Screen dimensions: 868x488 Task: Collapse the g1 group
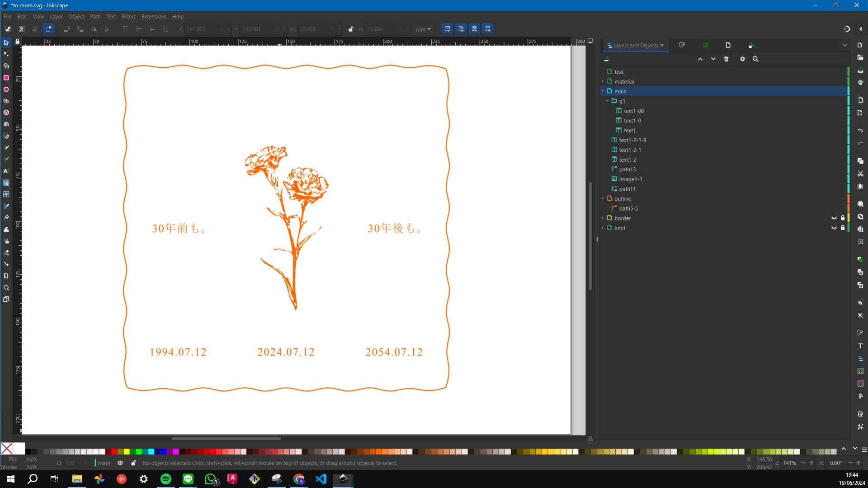pos(608,101)
